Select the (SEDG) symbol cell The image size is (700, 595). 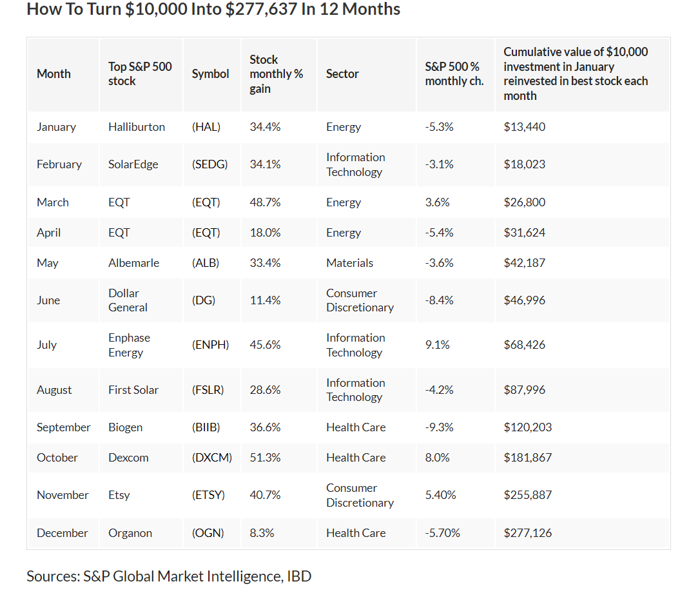pyautogui.click(x=209, y=164)
